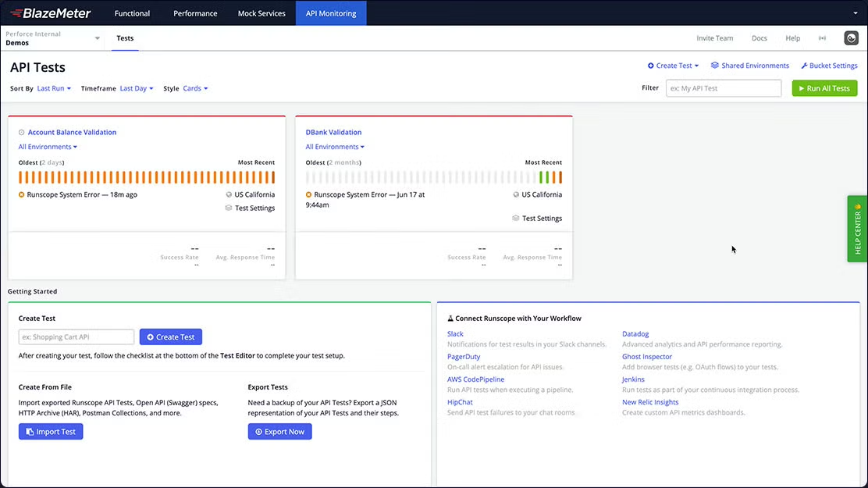Open PagerDuty integration link
Screen dimensions: 868x488
coord(464,357)
